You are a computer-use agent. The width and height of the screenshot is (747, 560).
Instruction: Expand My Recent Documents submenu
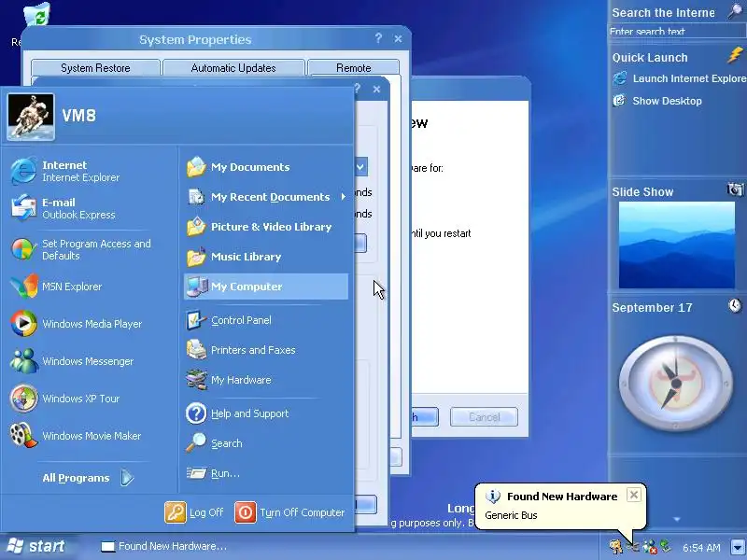[266, 197]
